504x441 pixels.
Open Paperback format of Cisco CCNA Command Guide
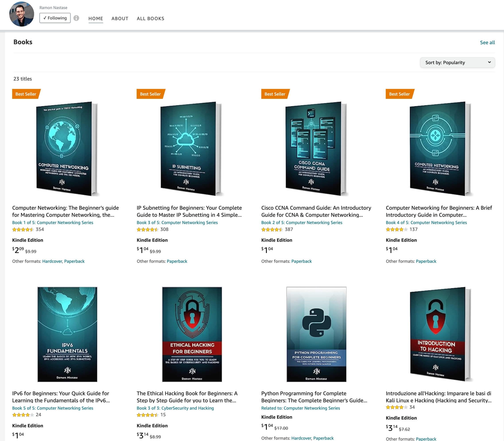click(301, 261)
